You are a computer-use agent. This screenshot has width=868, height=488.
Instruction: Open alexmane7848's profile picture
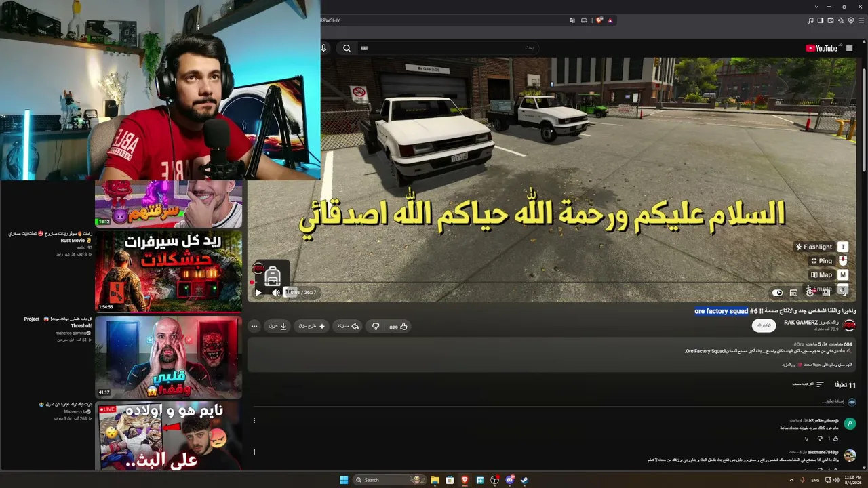point(850,456)
